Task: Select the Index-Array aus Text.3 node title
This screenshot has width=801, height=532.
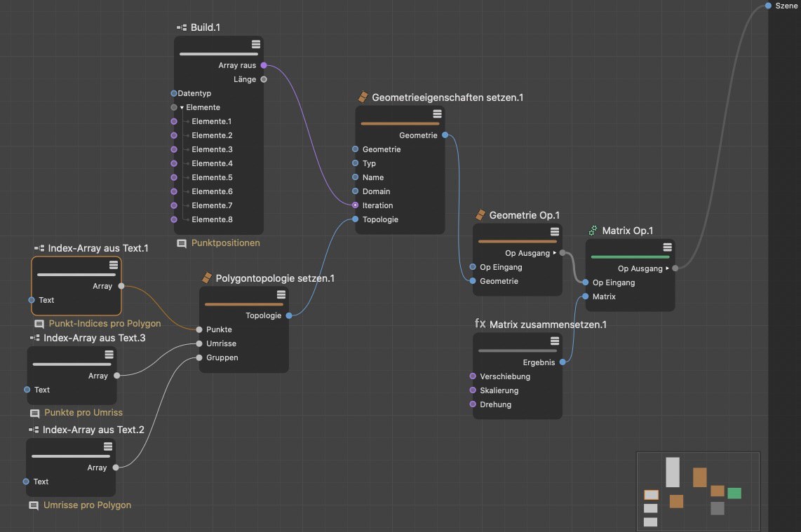Action: tap(94, 338)
